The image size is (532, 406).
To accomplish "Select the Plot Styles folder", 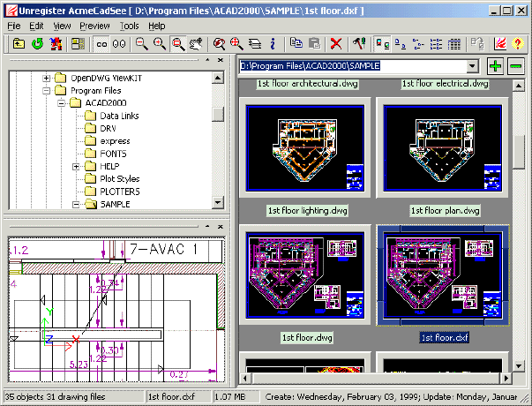I will 119,179.
